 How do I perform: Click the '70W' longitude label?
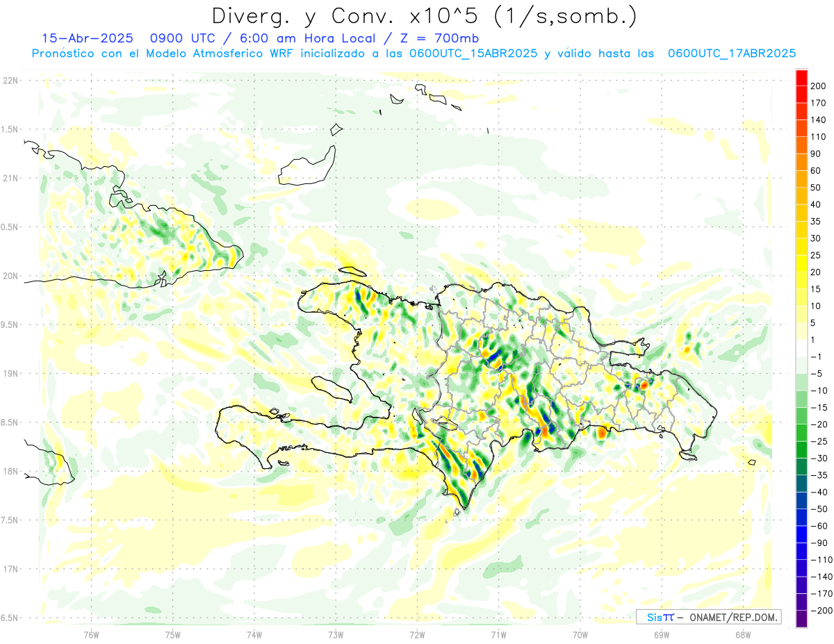(x=580, y=634)
